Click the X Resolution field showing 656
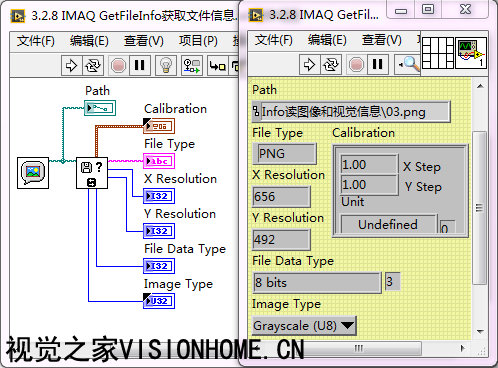The height and width of the screenshot is (368, 498). (x=281, y=196)
